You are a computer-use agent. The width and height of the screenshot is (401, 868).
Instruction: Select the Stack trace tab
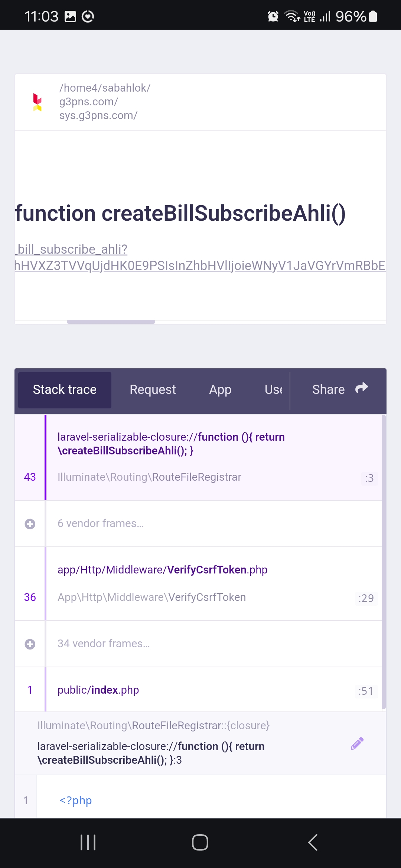(x=65, y=390)
